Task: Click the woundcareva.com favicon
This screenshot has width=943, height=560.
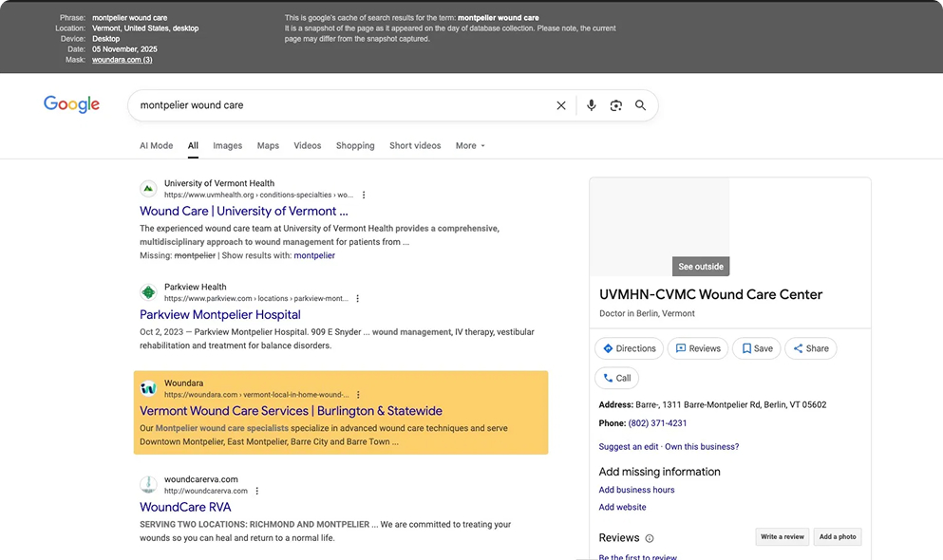Action: point(148,484)
